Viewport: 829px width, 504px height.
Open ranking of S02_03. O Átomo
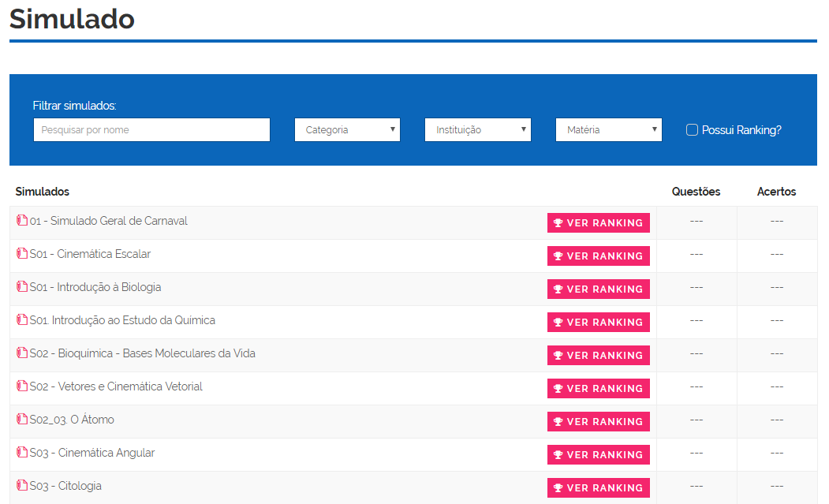coord(598,422)
